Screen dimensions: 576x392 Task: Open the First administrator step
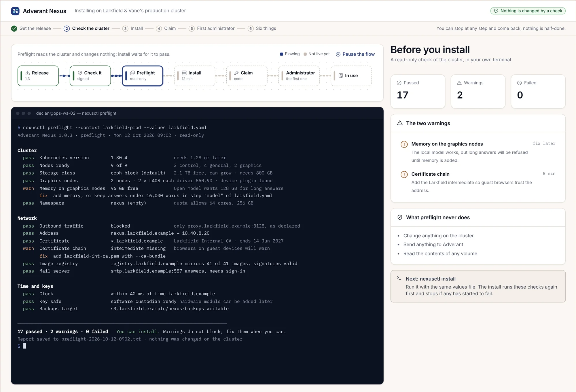pos(212,29)
